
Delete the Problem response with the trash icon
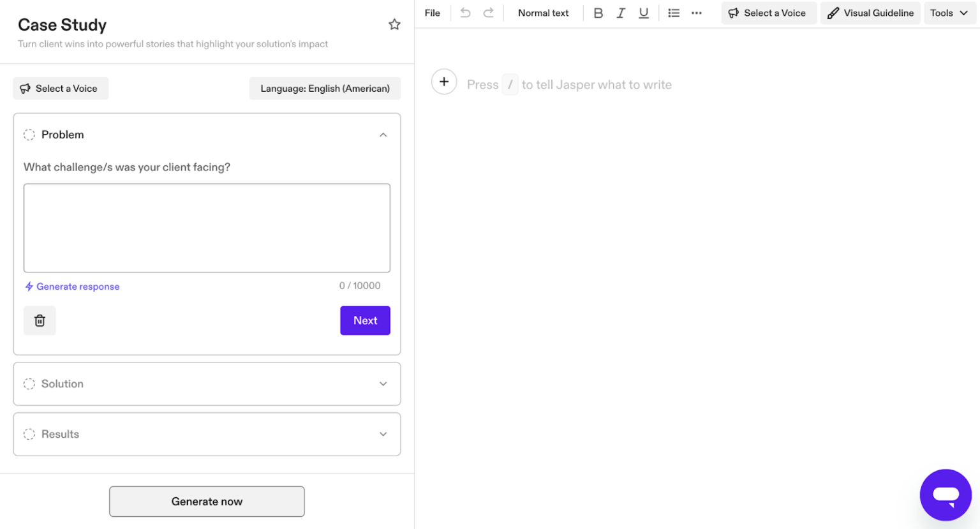point(40,320)
